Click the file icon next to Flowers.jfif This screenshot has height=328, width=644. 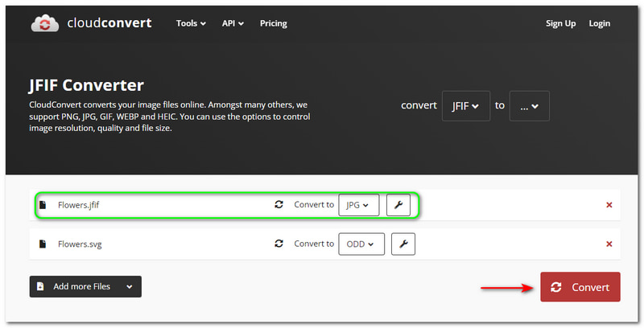[43, 205]
